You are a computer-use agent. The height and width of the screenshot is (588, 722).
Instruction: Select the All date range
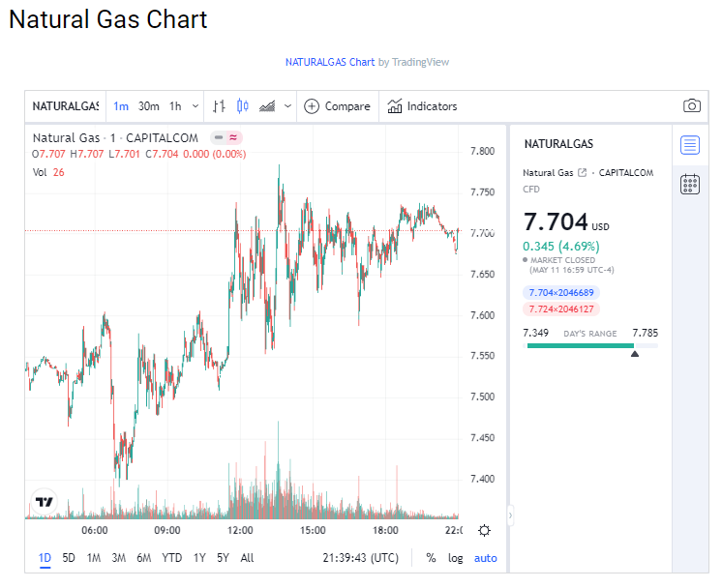click(x=247, y=558)
